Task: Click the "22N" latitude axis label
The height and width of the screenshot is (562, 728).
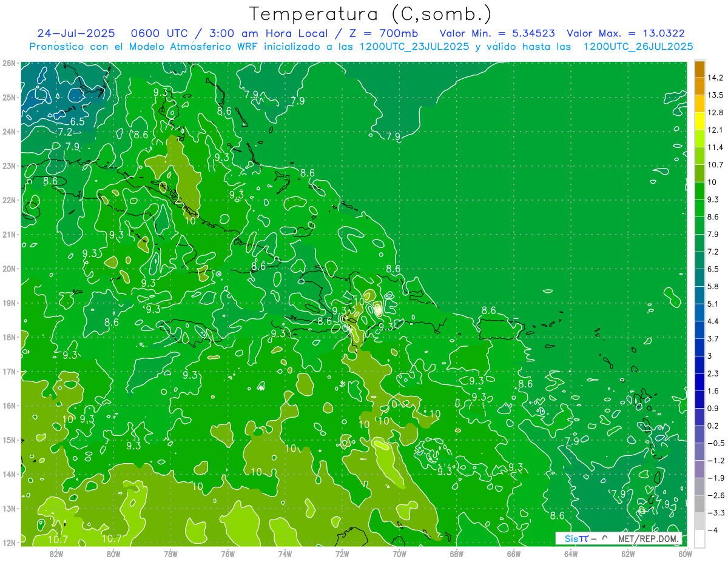Action: tap(8, 200)
